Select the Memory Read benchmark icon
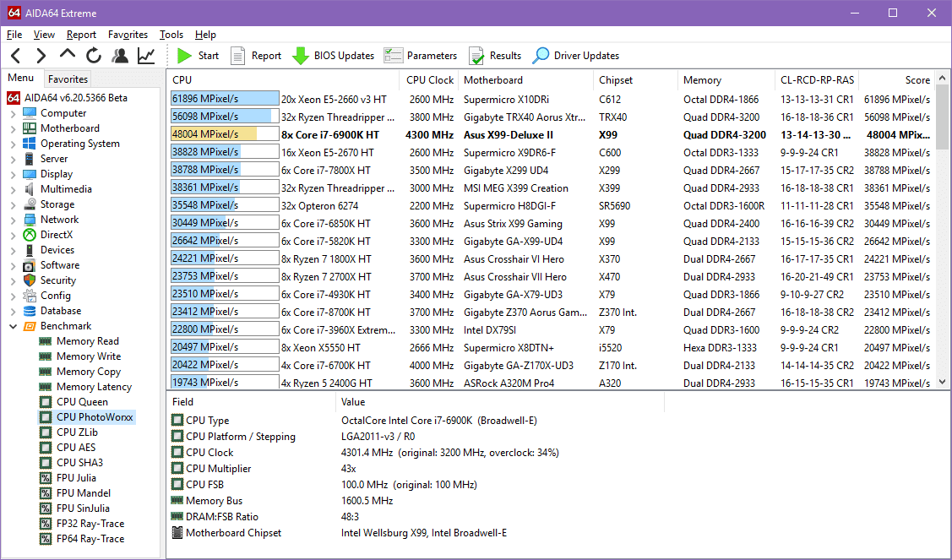The image size is (952, 560). pos(46,341)
